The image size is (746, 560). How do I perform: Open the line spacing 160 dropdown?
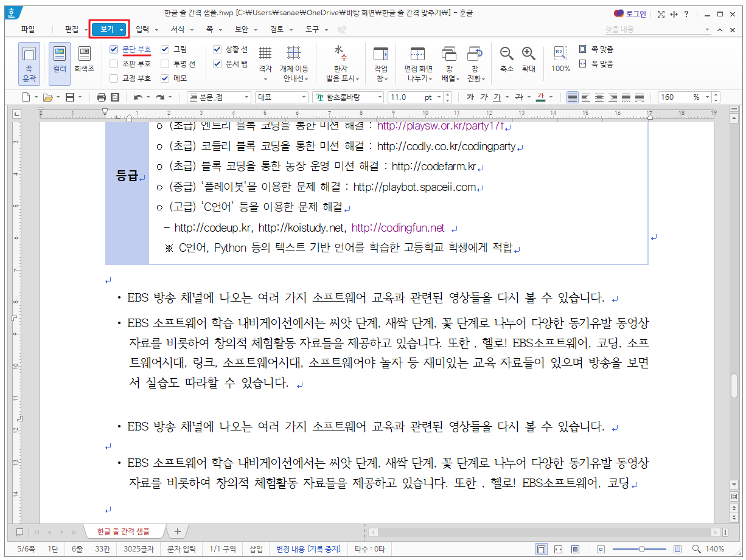pyautogui.click(x=707, y=97)
